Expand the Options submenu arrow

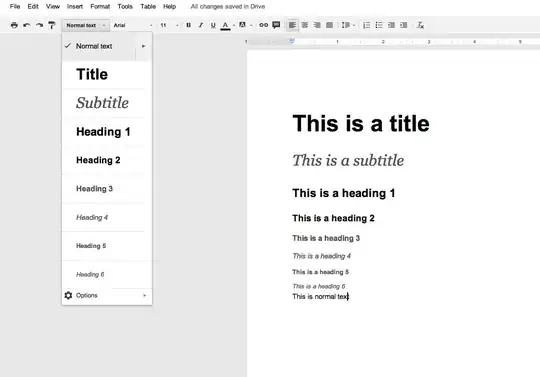click(145, 295)
